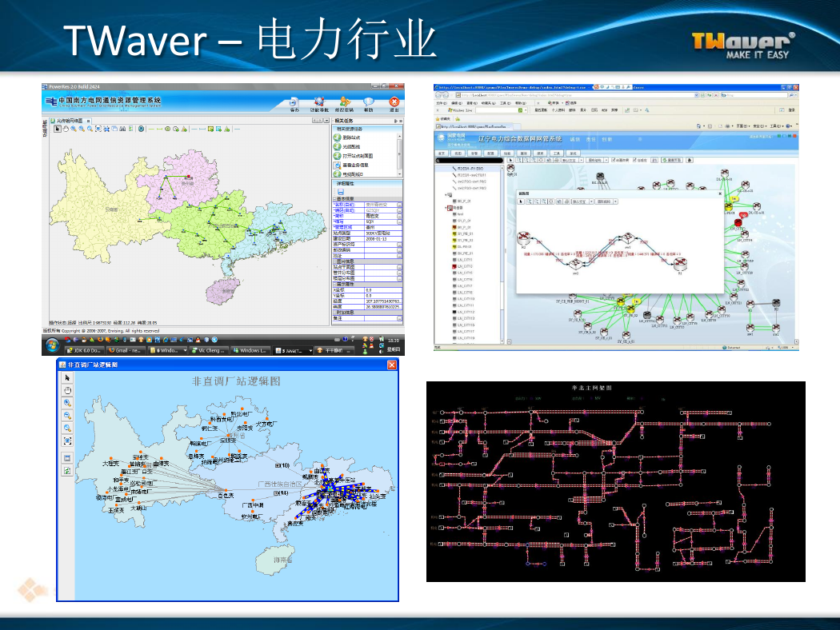Click fit-to-screen tool in 非直调厂站逻辑图 window
Image resolution: width=840 pixels, height=630 pixels.
tap(67, 441)
